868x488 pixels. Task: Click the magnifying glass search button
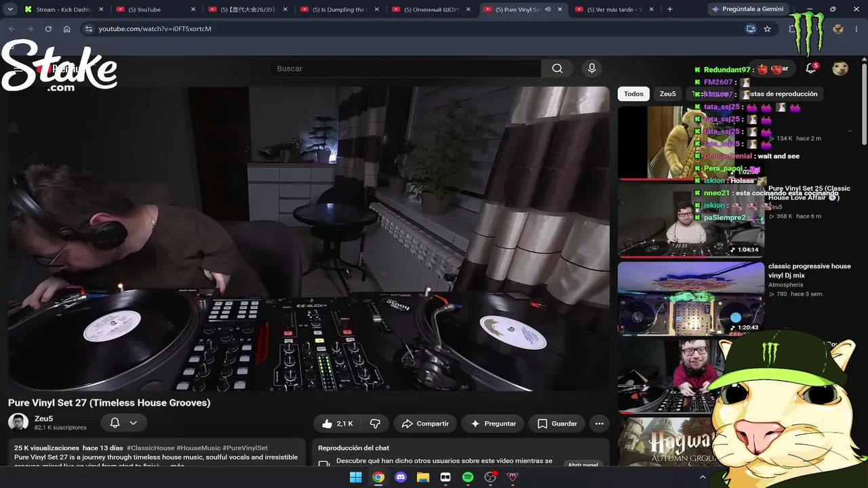(557, 68)
